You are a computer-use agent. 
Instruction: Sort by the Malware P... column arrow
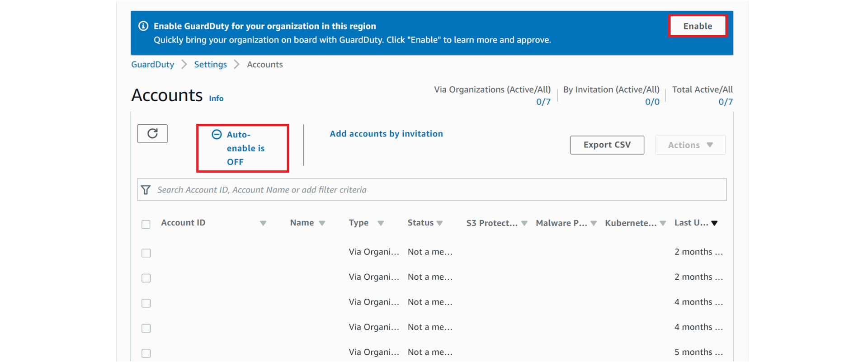point(594,223)
